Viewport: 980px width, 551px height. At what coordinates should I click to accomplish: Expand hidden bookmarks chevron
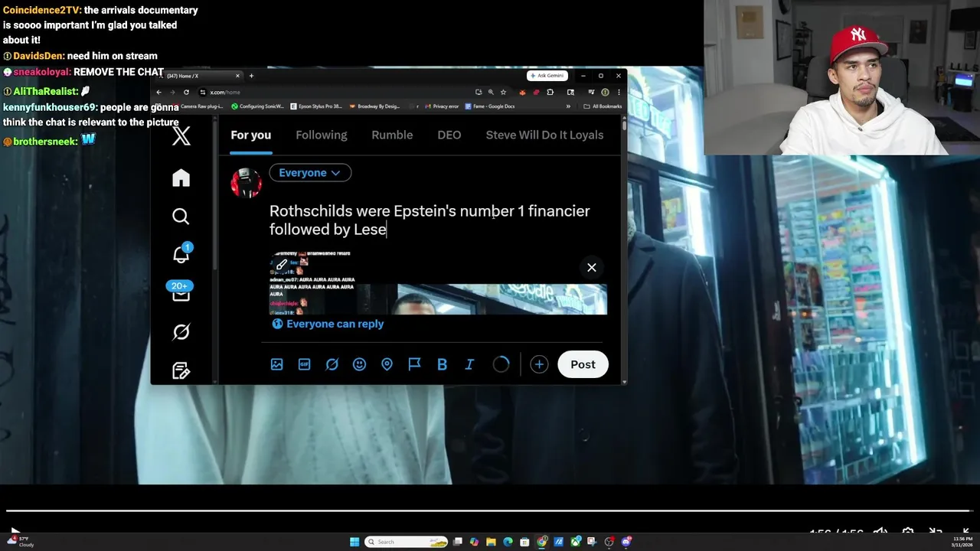(568, 106)
